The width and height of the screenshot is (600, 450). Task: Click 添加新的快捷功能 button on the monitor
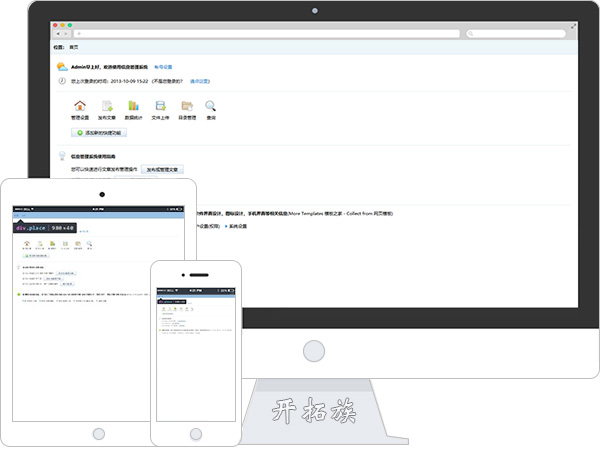[x=99, y=133]
